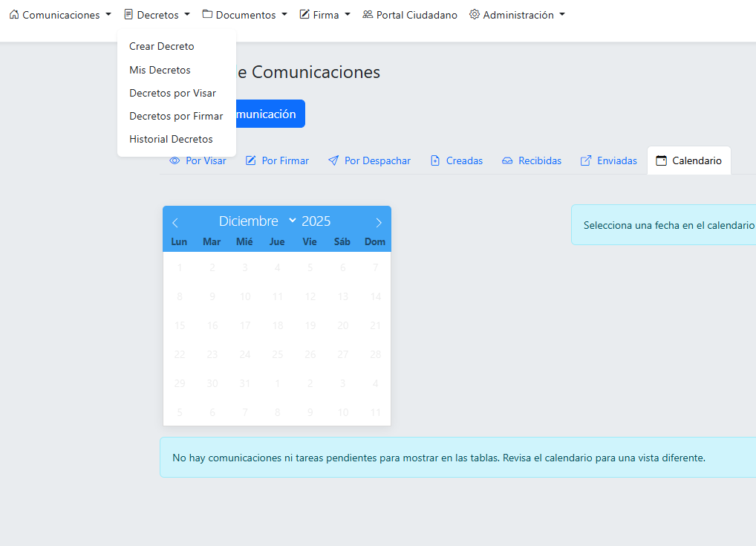
Task: Click the eye icon on Por Visar tab
Action: click(175, 160)
